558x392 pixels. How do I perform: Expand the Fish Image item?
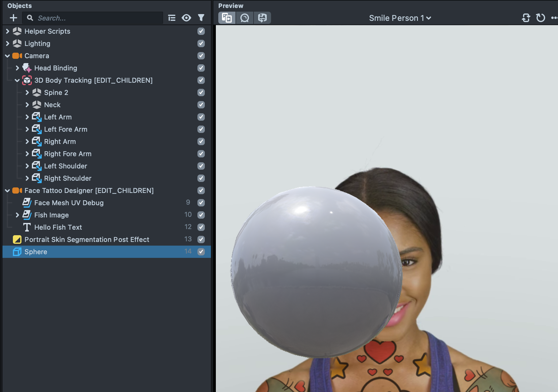(x=17, y=215)
